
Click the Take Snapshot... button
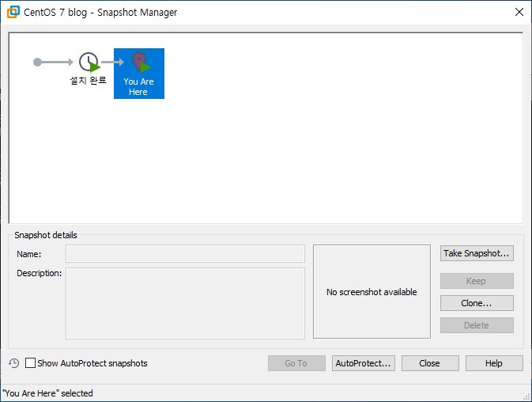(x=477, y=253)
